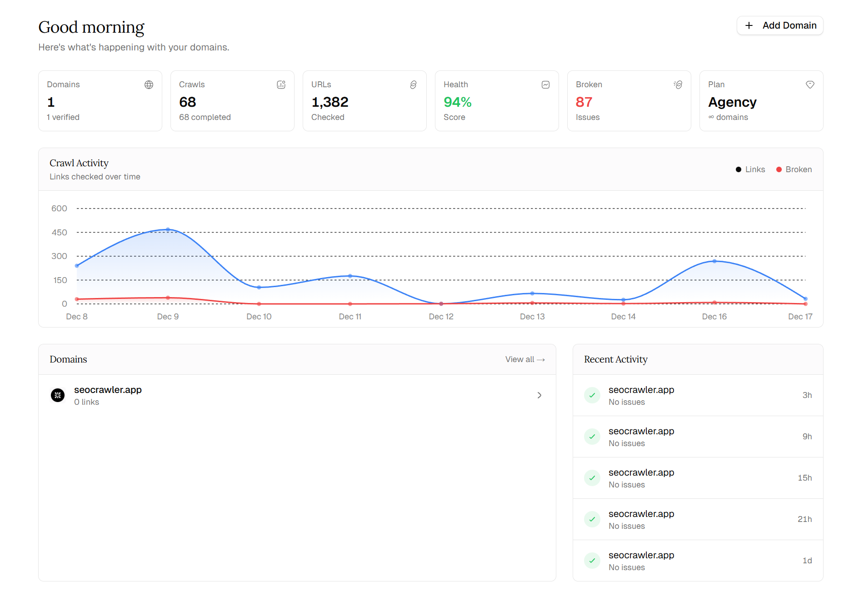Click the globe icon on the Domains card
The image size is (854, 616).
[x=149, y=84]
